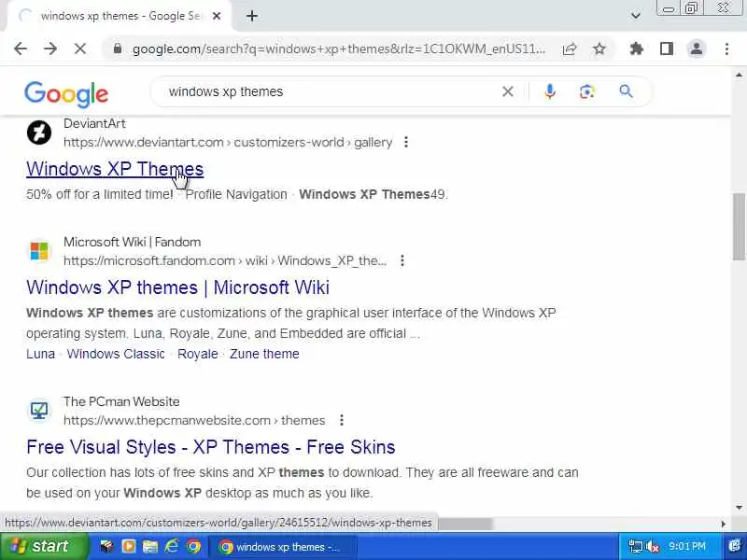747x560 pixels.
Task: Search by image with Google Lens
Action: [587, 91]
